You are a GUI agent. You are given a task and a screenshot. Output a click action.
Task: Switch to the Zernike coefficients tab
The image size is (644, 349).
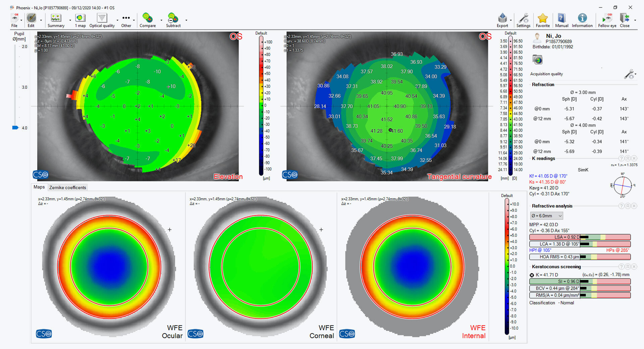point(67,188)
